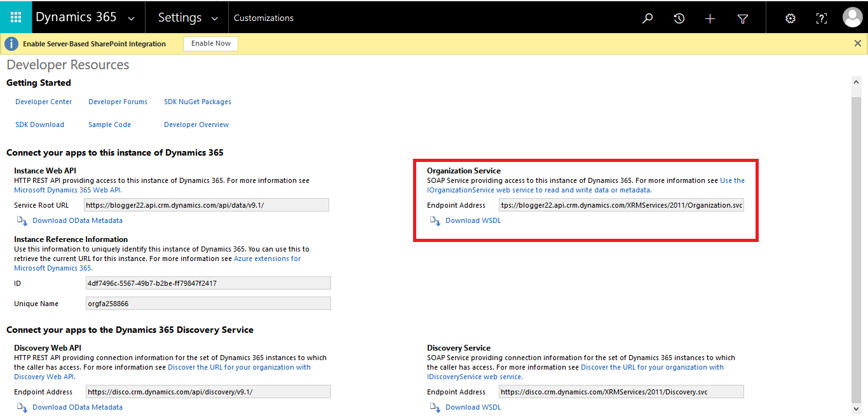Open the user profile avatar
The height and width of the screenshot is (416, 868).
[852, 18]
